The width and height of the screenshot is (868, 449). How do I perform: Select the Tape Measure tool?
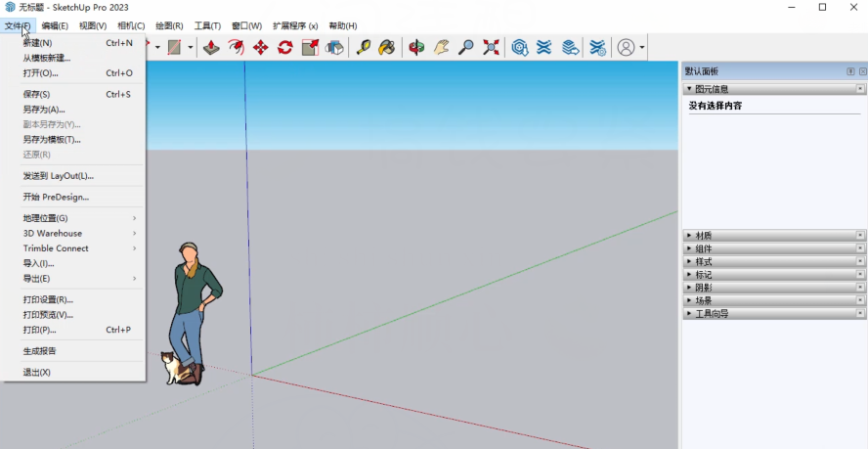364,47
